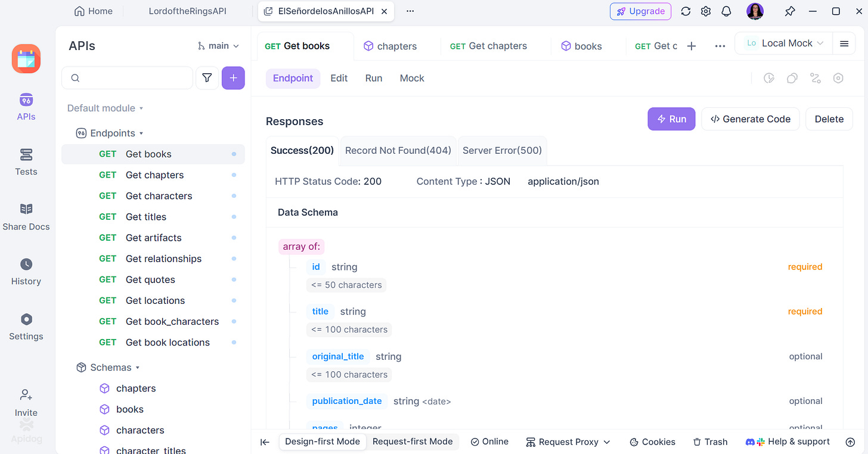
Task: Switch to Design-first Mode
Action: (x=323, y=441)
